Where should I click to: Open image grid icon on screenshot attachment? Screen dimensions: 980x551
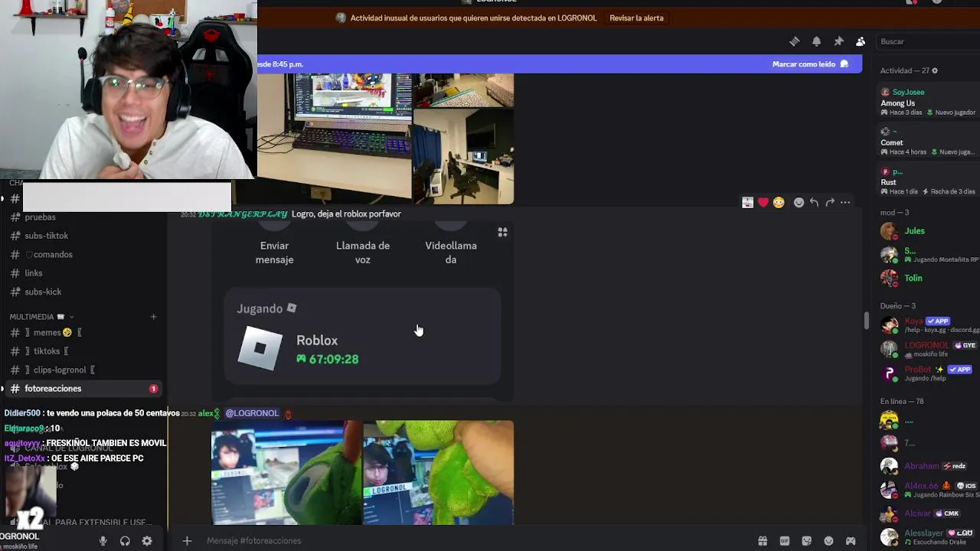tap(502, 232)
